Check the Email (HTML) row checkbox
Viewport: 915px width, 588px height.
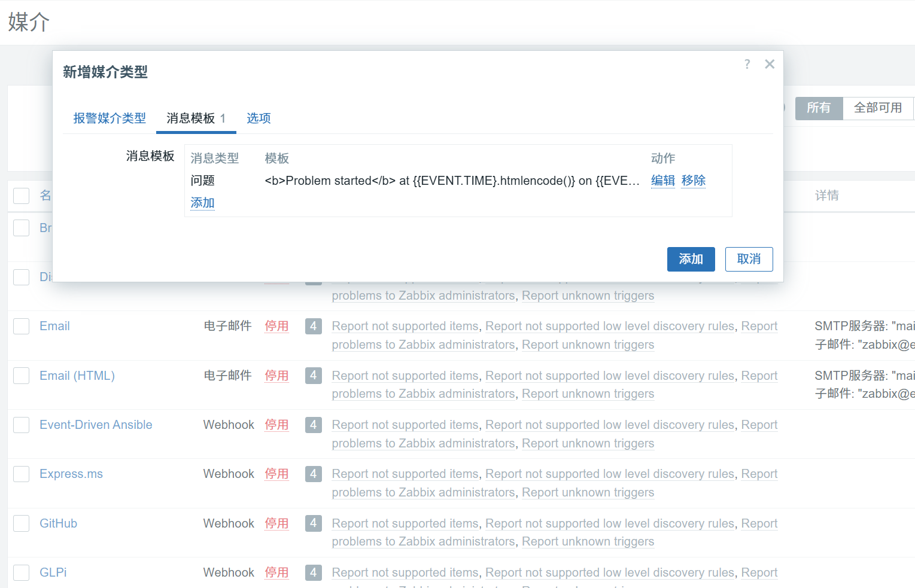(x=22, y=376)
